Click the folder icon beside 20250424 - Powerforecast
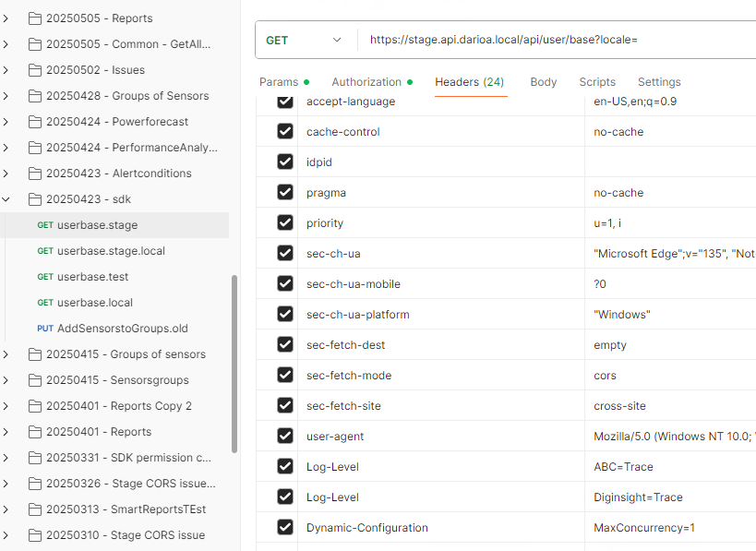Screen dimensions: 756x551 coord(36,122)
